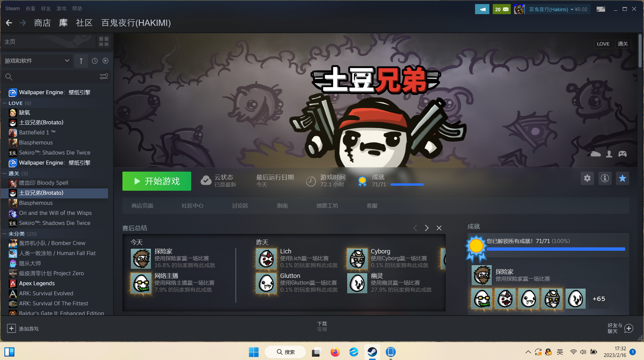
Task: Open friends and chat plus icon
Action: pos(629,328)
